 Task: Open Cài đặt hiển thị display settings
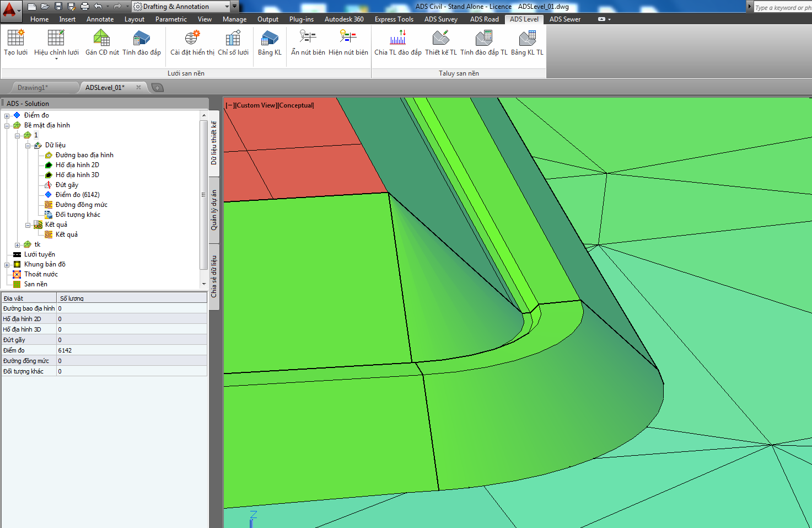coord(192,42)
